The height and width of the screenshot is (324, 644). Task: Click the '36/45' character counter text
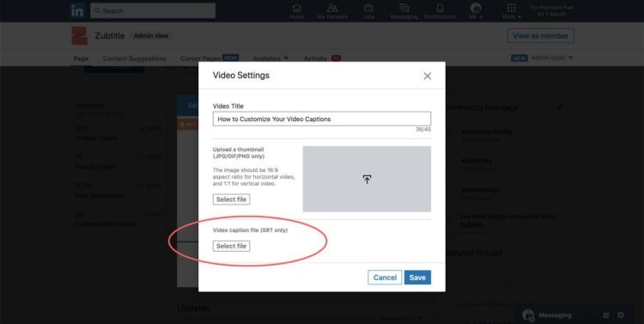423,130
